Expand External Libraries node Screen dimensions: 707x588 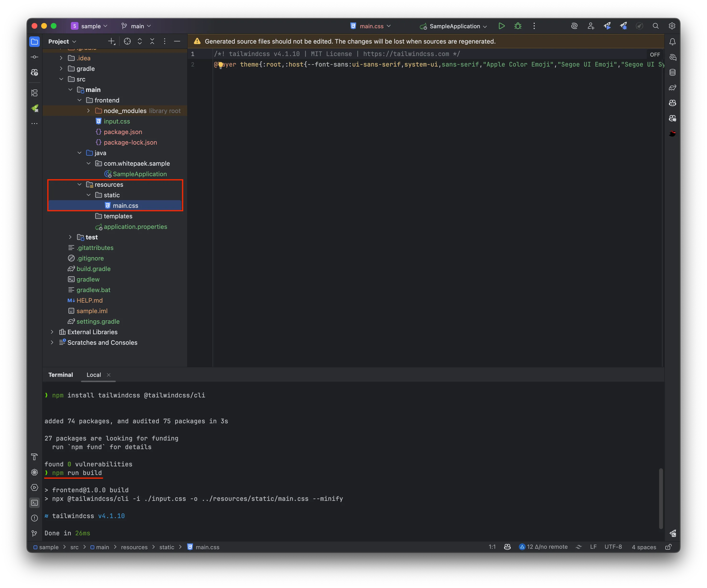52,332
